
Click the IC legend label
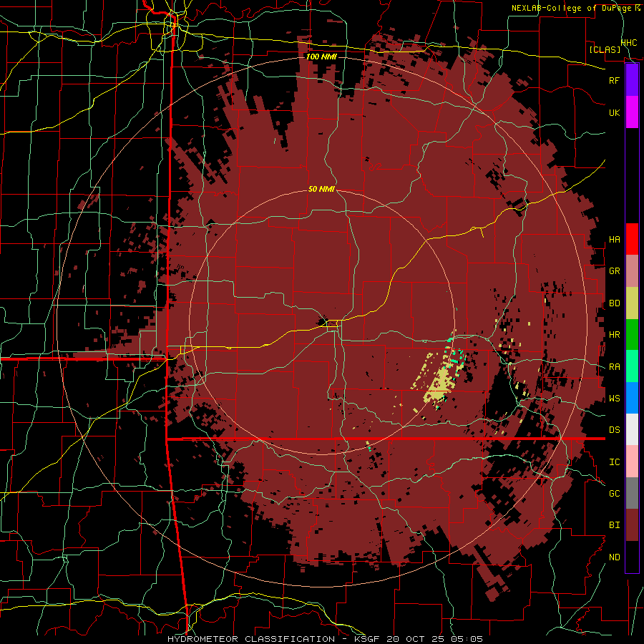click(614, 462)
